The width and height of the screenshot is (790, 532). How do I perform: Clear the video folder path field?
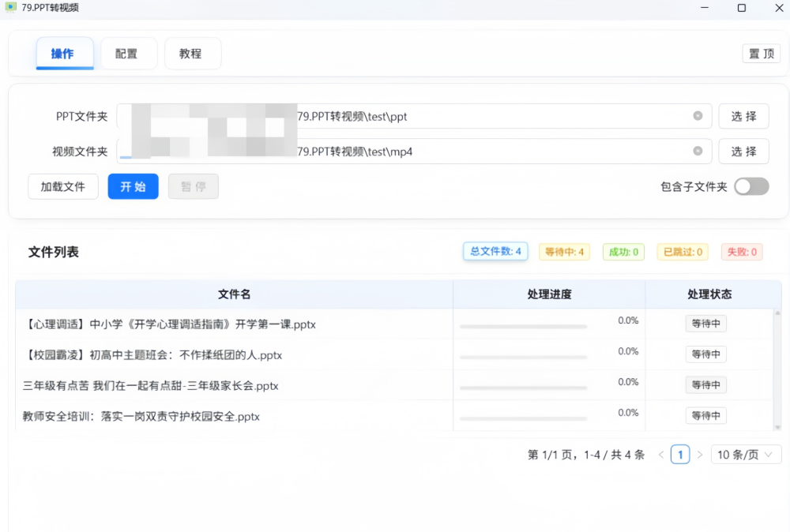698,151
